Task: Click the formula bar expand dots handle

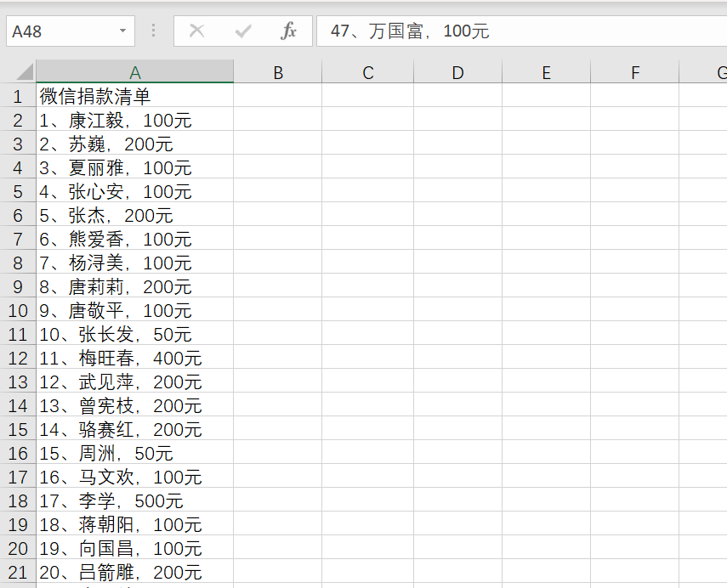Action: coord(153,31)
